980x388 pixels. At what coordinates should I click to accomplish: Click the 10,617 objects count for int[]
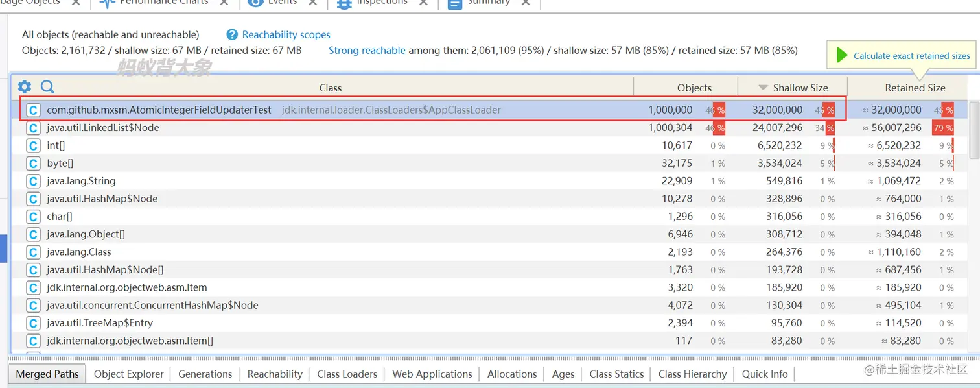(677, 146)
